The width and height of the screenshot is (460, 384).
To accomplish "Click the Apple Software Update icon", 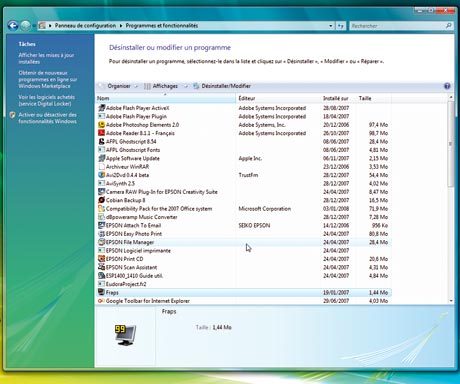I will click(101, 158).
